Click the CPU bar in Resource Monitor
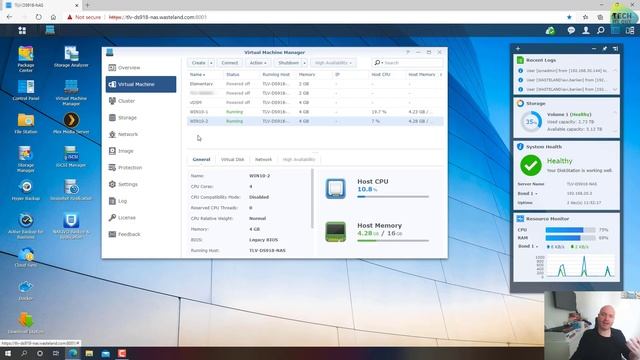Screen dimensions: 640x360 click(570, 230)
